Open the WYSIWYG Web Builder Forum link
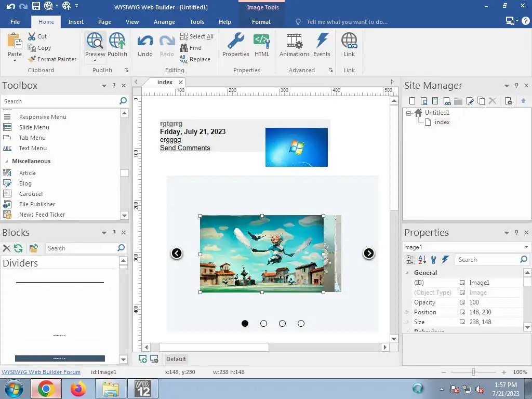The width and height of the screenshot is (532, 399). point(41,372)
